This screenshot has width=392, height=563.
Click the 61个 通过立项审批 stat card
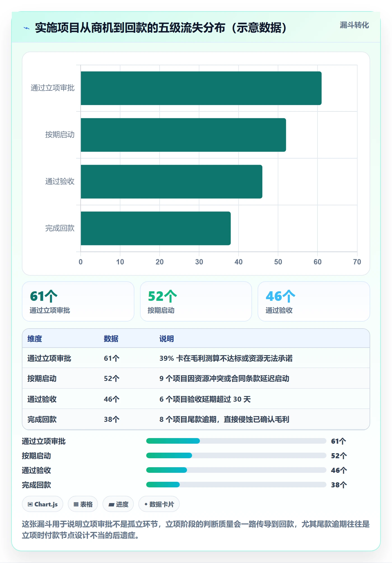tap(78, 301)
